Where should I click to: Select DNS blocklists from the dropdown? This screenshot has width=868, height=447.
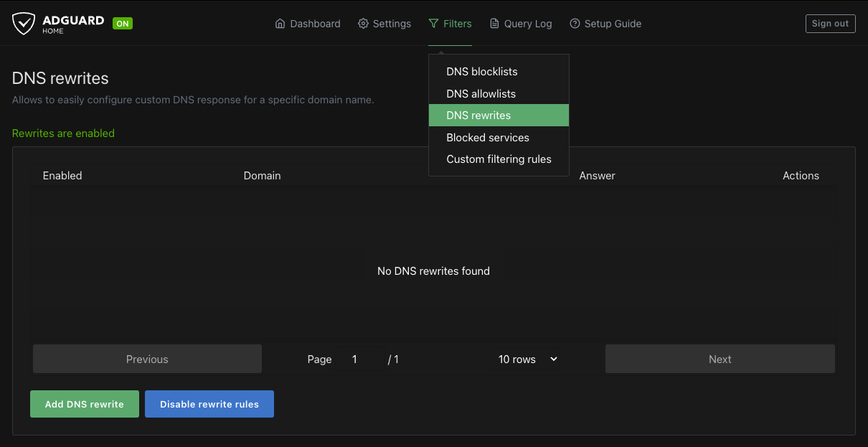click(x=499, y=72)
